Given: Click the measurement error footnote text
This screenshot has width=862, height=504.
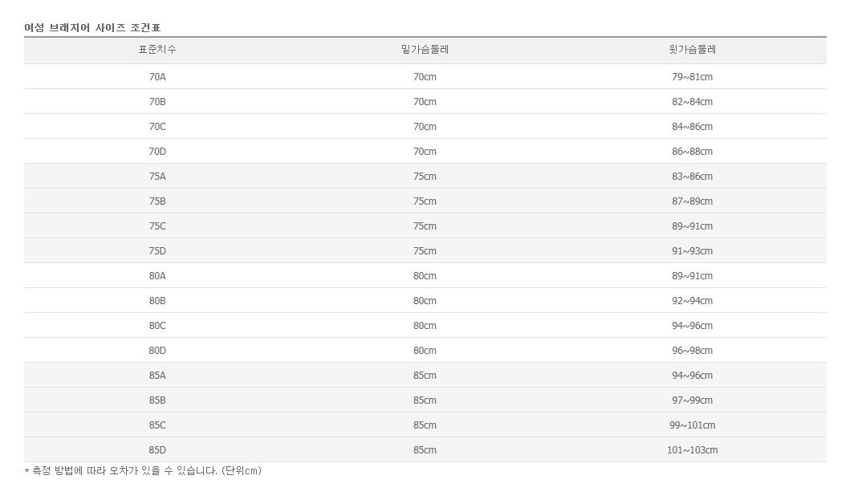Looking at the screenshot, I should tap(143, 471).
